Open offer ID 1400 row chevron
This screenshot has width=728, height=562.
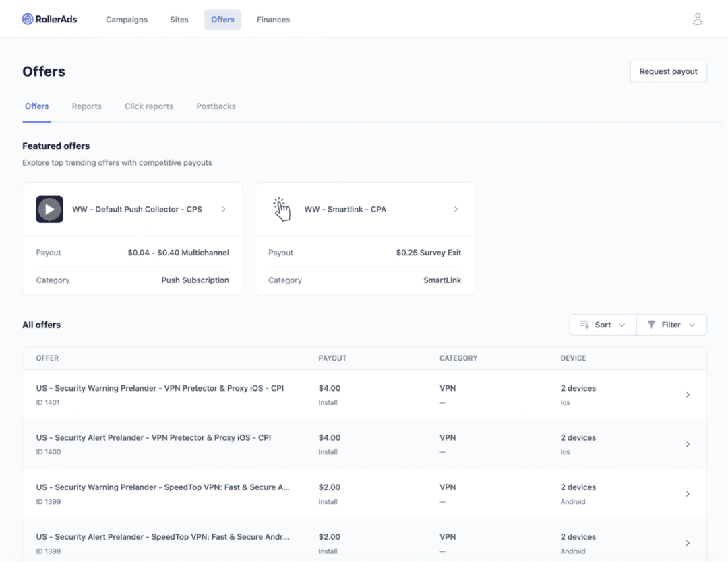point(688,444)
